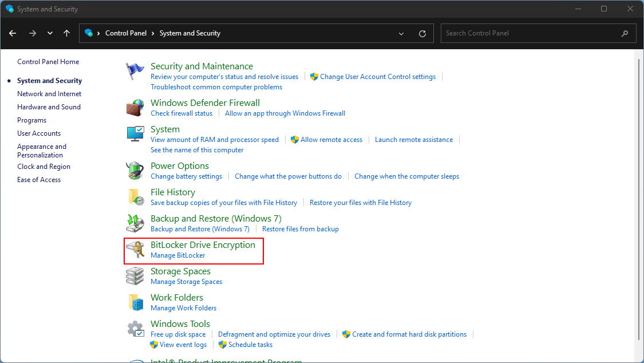Screen dimensions: 644x363
Task: Open the recent pages chevron next to forward button
Action: pos(50,33)
